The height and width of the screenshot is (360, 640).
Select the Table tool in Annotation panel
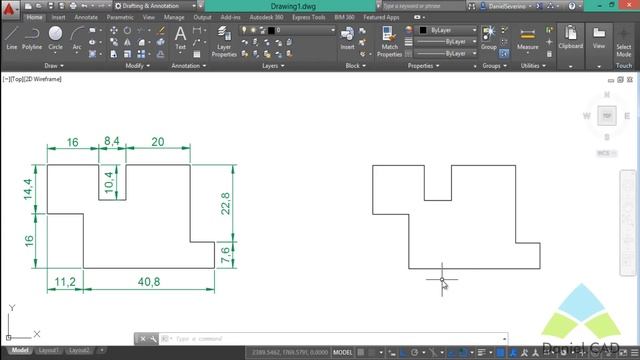coord(197,54)
